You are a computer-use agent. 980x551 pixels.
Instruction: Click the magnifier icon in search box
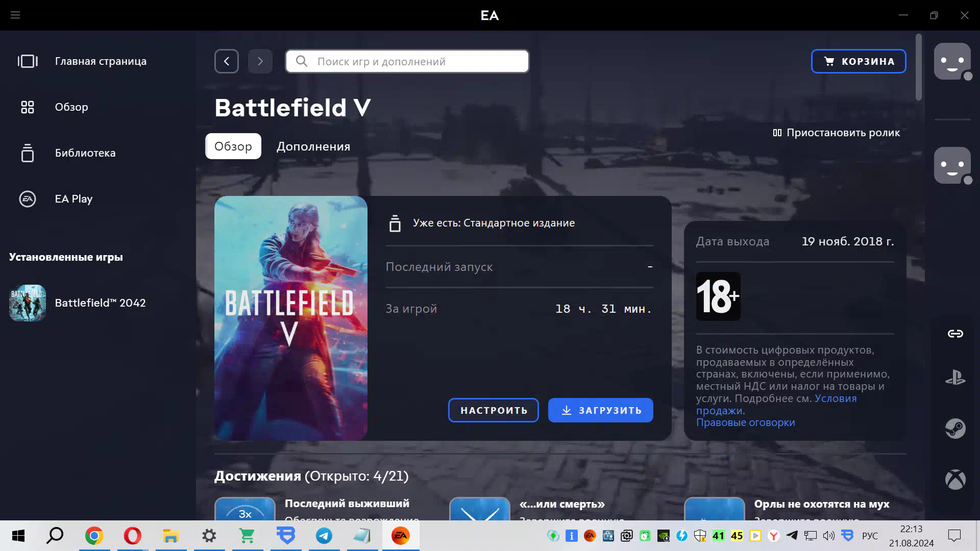[302, 61]
